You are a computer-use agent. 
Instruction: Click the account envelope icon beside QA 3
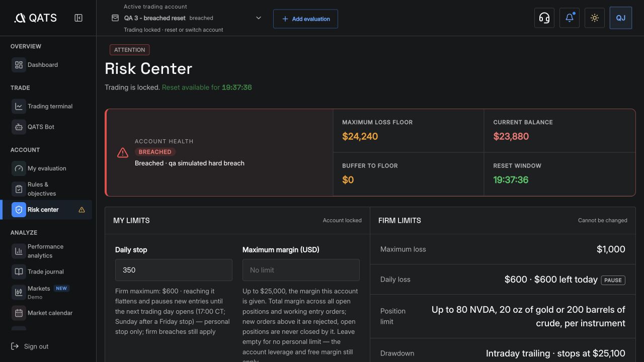pos(115,18)
